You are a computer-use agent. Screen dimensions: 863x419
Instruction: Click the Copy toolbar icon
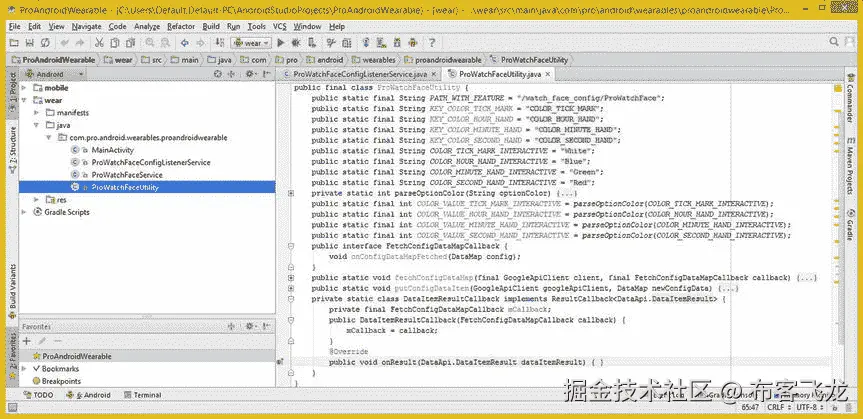pos(114,42)
